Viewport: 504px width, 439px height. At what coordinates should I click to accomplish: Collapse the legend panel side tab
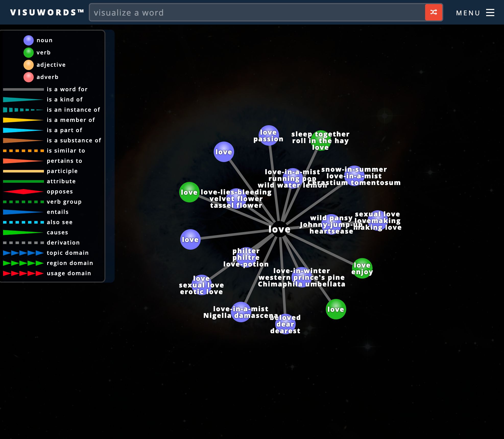[x=110, y=156]
